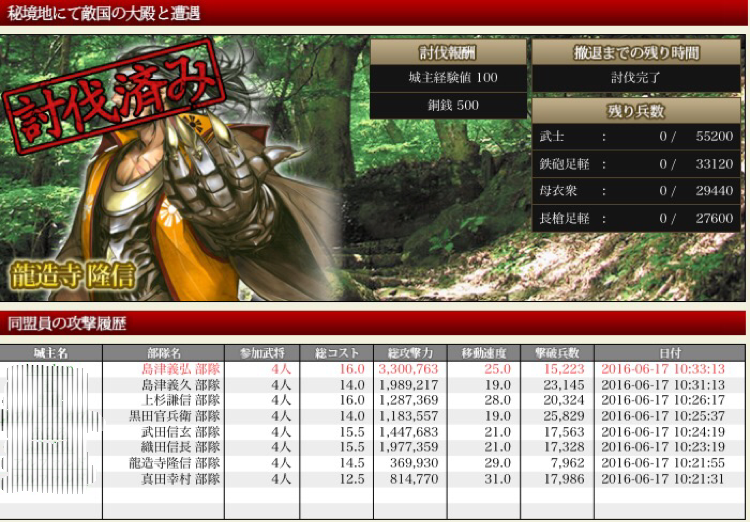
Task: Click the 討伐完了 status text
Action: [636, 78]
